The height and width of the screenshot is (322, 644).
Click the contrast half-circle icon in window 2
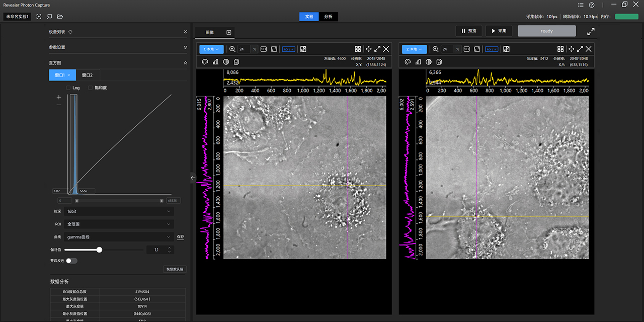[x=428, y=62]
